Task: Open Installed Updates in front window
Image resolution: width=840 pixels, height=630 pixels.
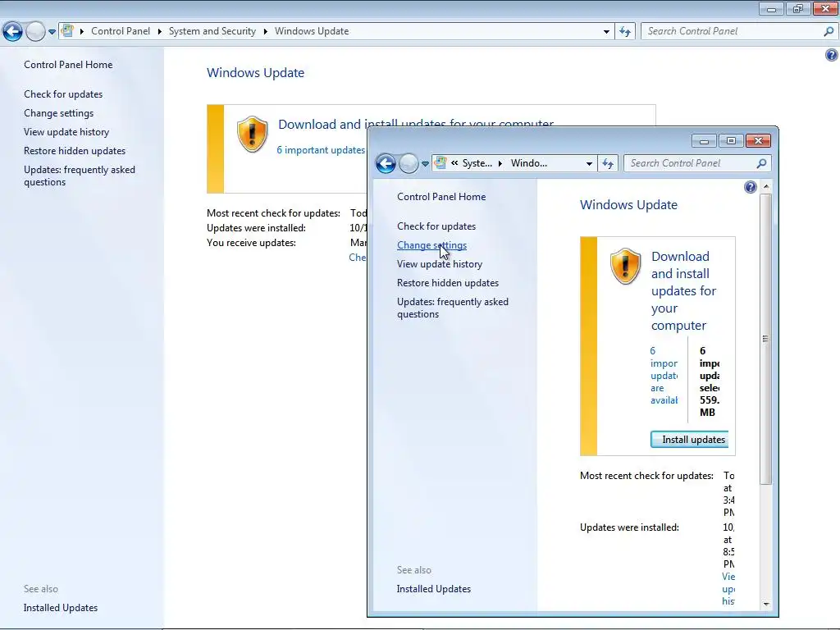Action: coord(434,589)
